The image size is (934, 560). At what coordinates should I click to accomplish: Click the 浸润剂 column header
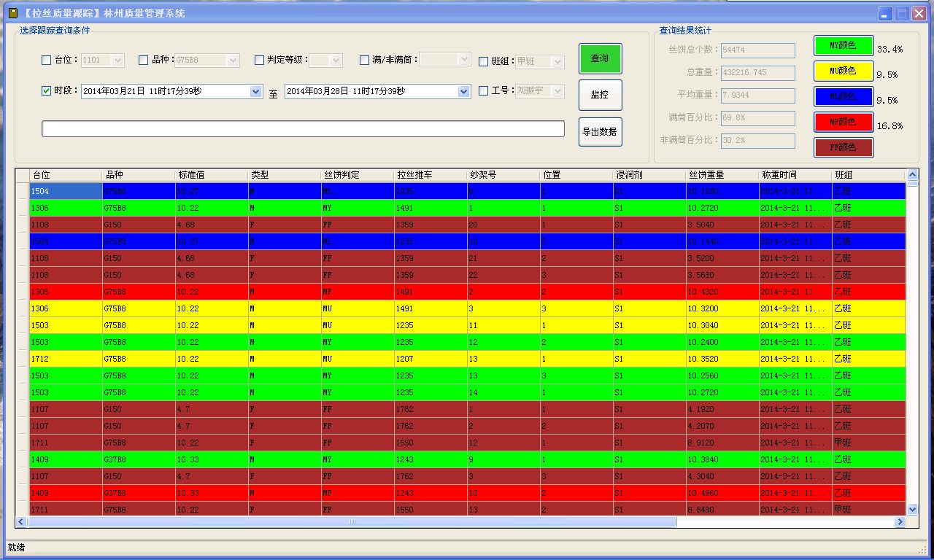649,175
